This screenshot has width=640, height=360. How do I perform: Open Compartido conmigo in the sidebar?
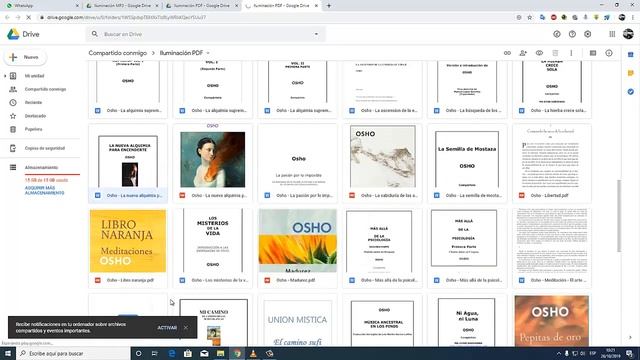(x=45, y=89)
